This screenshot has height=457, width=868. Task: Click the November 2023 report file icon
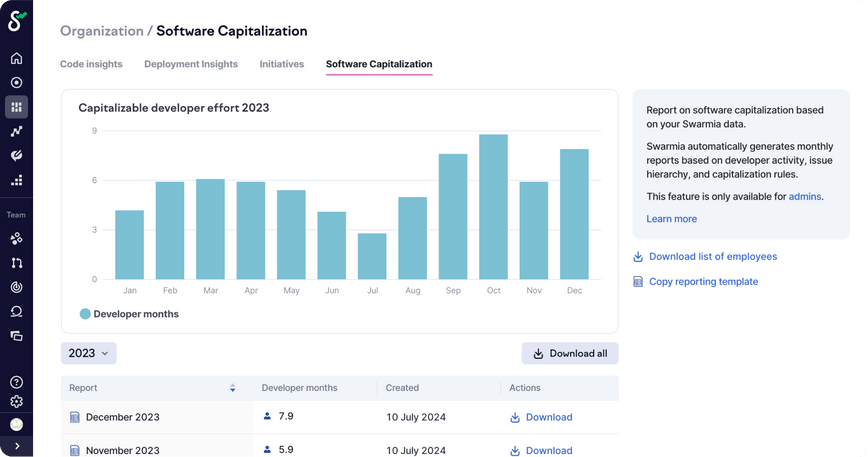[75, 450]
